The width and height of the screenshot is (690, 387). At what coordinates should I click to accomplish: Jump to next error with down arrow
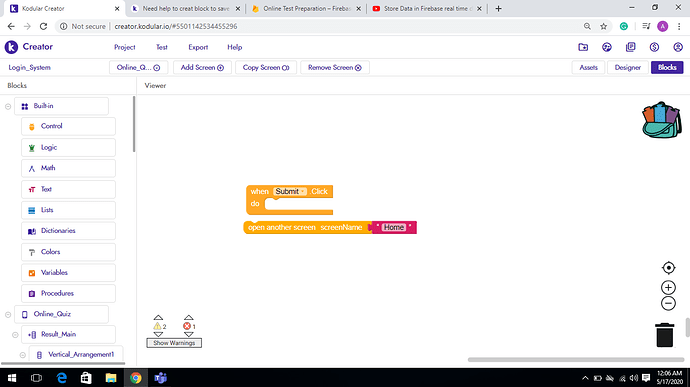[x=189, y=334]
